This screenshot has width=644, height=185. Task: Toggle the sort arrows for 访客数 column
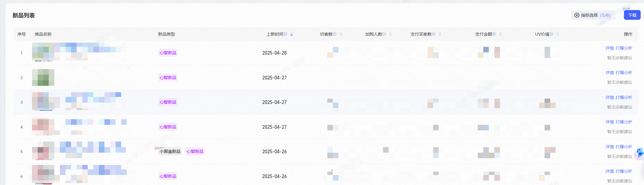tap(341, 34)
